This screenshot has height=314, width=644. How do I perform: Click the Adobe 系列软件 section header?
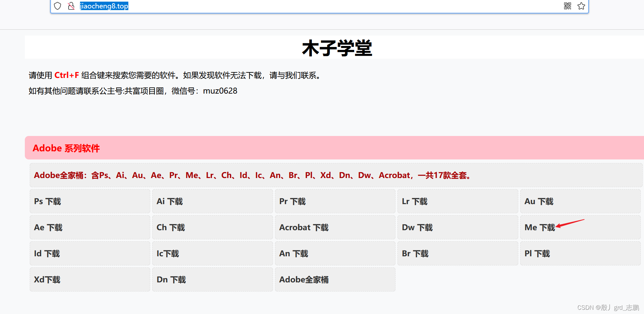(334, 148)
